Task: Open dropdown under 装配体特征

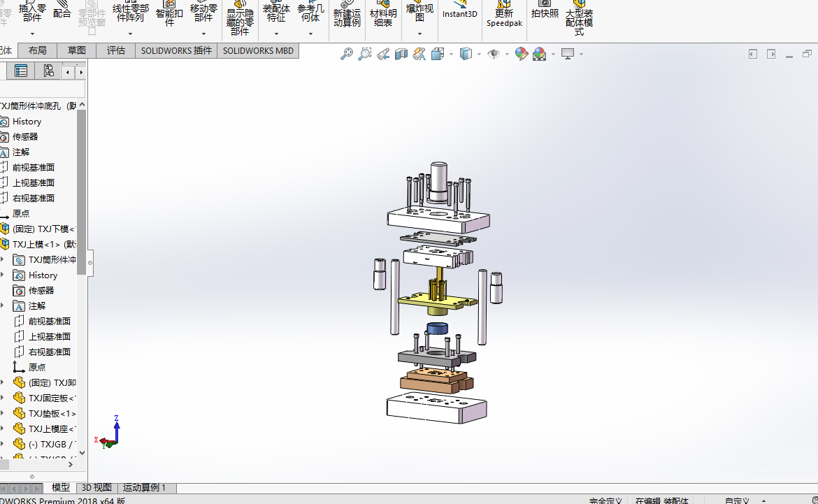Action: coord(276,34)
